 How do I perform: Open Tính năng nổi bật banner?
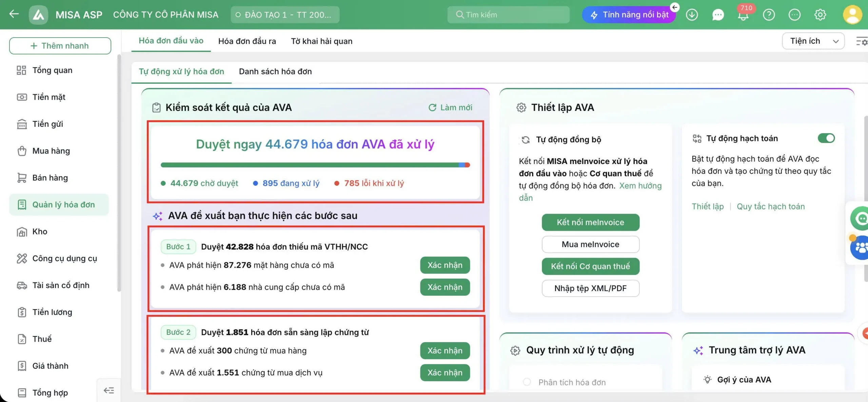(629, 15)
